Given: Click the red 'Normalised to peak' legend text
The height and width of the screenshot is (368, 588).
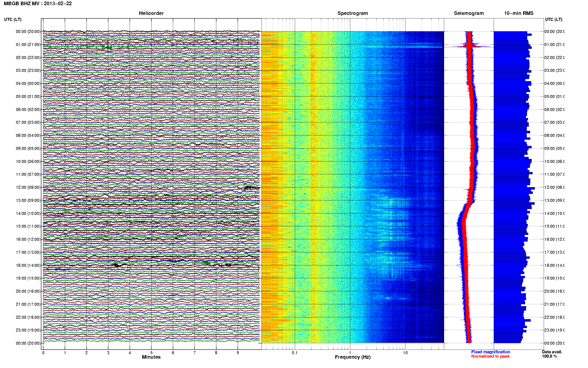Looking at the screenshot, I should [490, 356].
